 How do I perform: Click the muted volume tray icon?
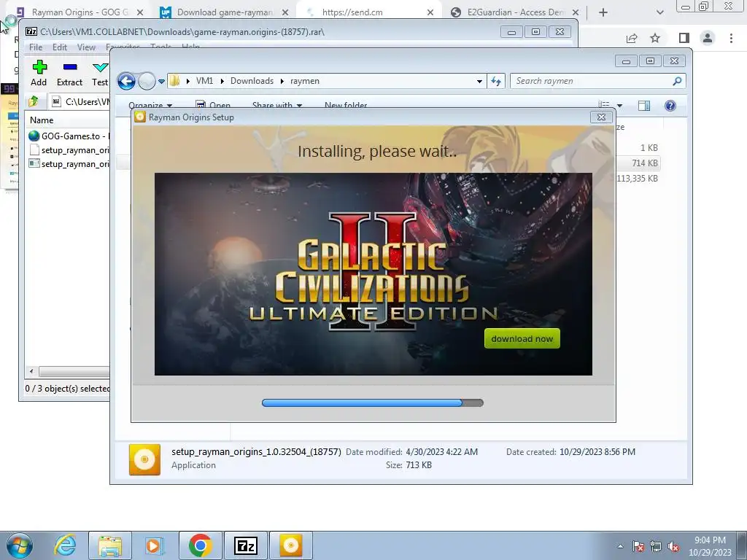pyautogui.click(x=673, y=546)
